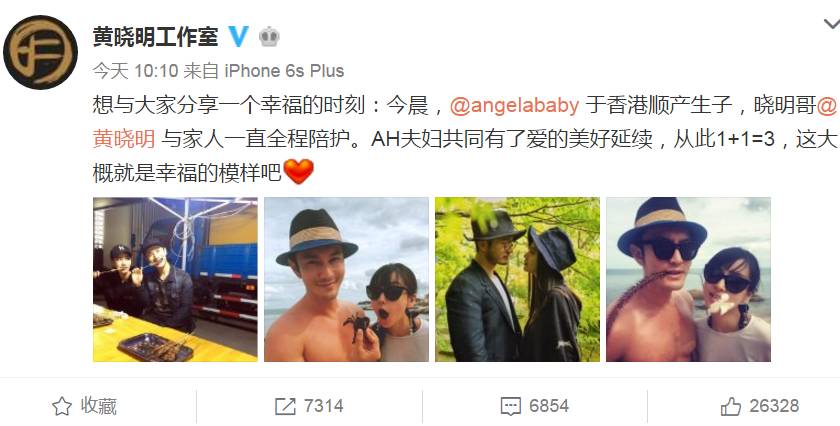The height and width of the screenshot is (426, 840).
Task: Open second photo with crab
Action: (x=347, y=279)
